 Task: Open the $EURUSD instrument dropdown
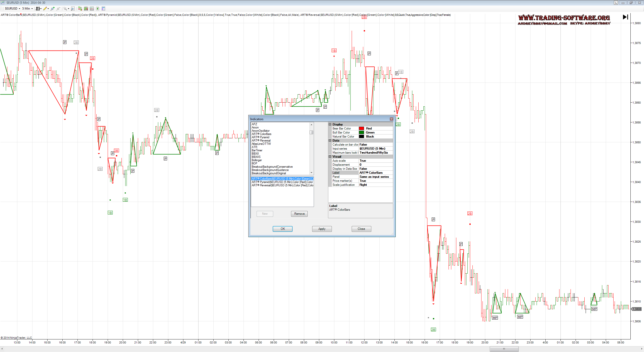tap(12, 9)
